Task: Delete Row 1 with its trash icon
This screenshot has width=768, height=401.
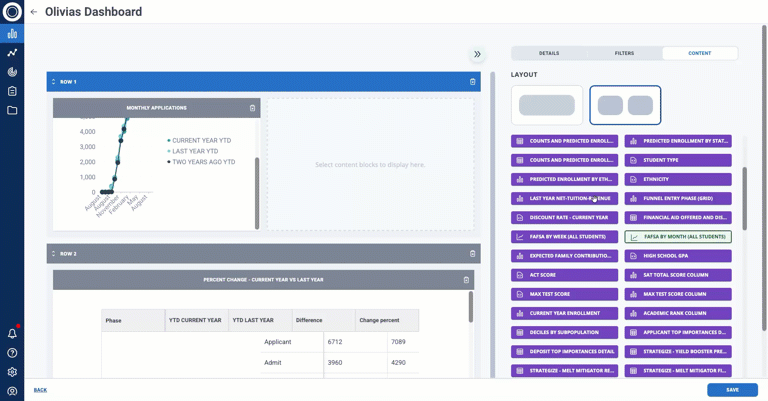Action: (x=473, y=82)
